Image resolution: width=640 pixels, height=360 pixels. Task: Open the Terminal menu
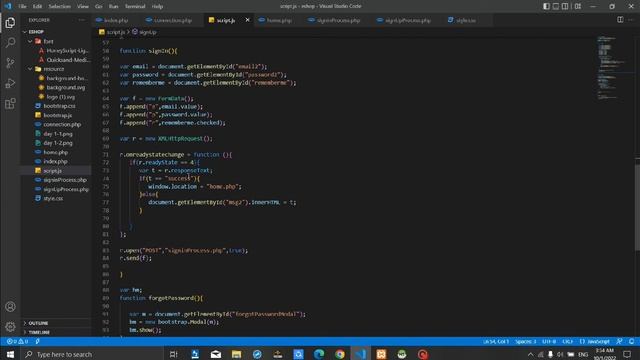coord(135,6)
